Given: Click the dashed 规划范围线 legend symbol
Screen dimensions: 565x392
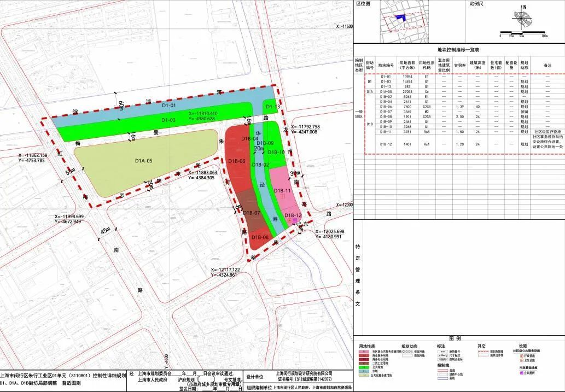Looking at the screenshot, I should (x=483, y=352).
